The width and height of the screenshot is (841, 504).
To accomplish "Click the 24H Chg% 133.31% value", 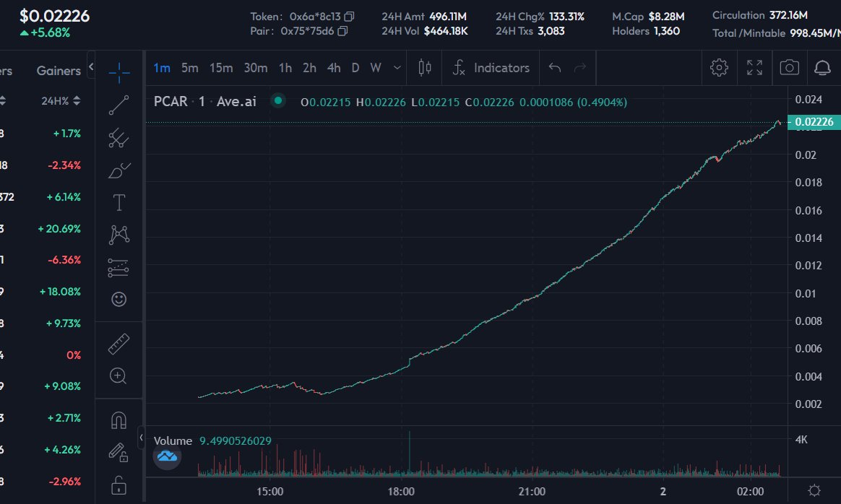I will coord(566,17).
